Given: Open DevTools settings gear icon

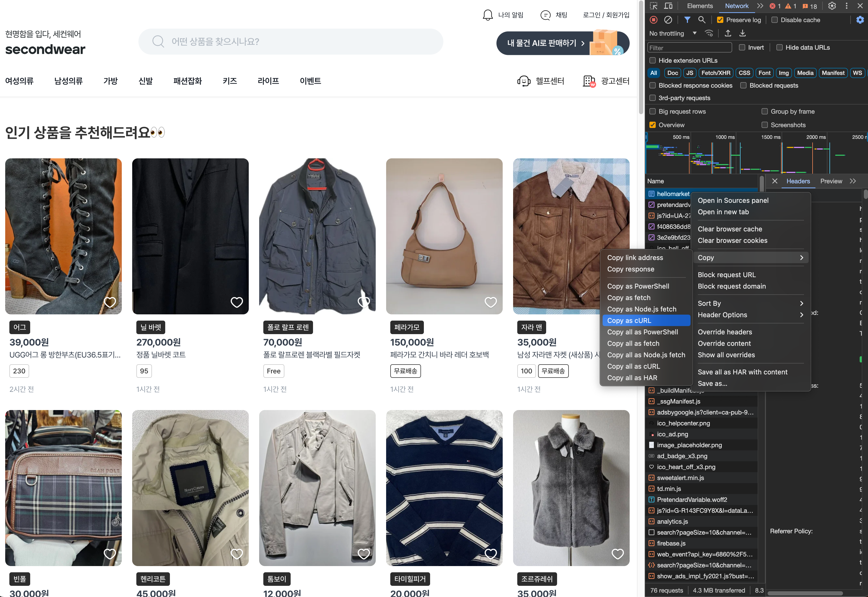Looking at the screenshot, I should 832,6.
